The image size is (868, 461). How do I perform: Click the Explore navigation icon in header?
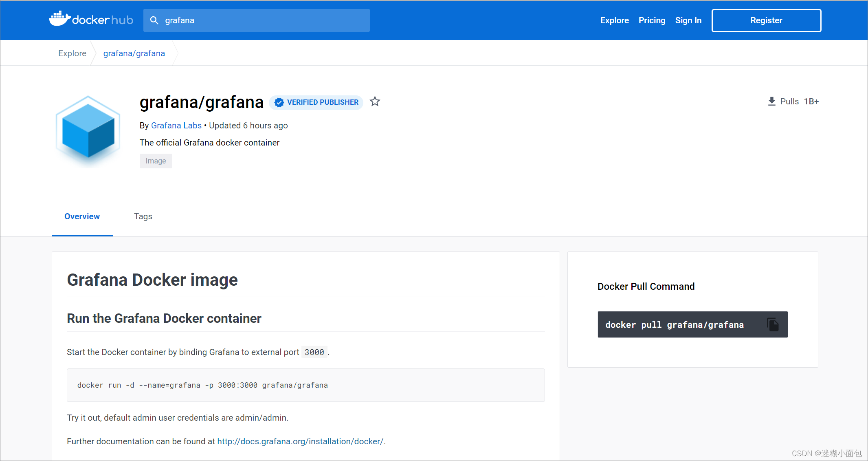613,20
